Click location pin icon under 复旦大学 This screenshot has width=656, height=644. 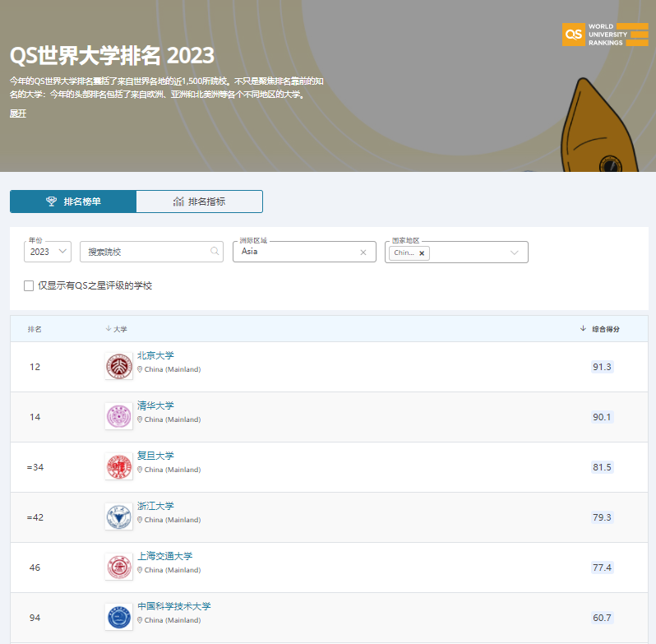click(140, 470)
